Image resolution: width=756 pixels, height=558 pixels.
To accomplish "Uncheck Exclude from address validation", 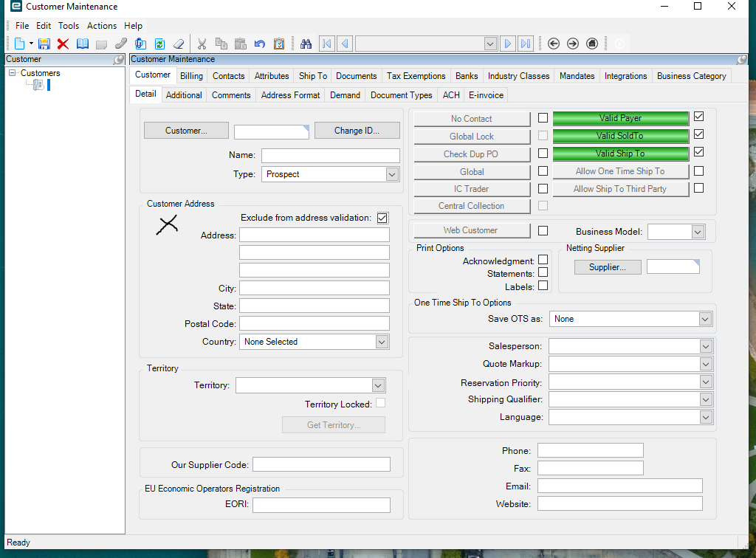I will point(382,218).
